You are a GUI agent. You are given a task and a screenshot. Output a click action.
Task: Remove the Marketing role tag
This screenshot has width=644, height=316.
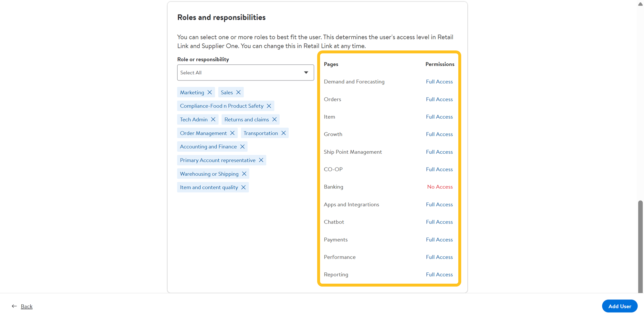tap(210, 93)
